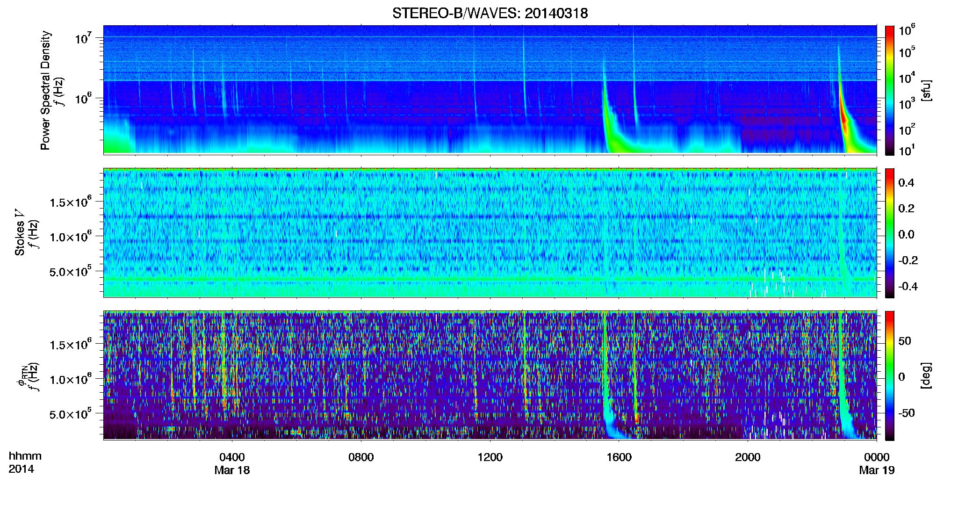Click the Stokes V colorbar
980x505 pixels.
point(889,233)
